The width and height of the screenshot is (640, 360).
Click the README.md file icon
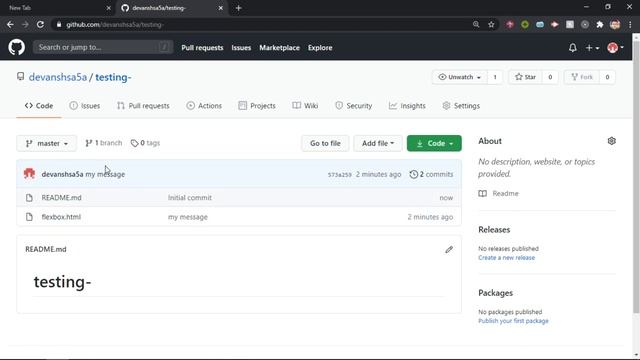pyautogui.click(x=29, y=198)
